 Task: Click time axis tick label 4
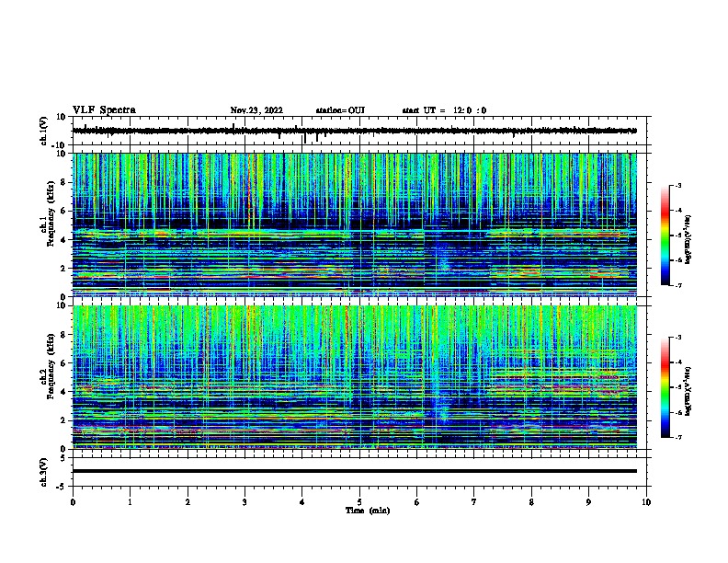coord(302,502)
